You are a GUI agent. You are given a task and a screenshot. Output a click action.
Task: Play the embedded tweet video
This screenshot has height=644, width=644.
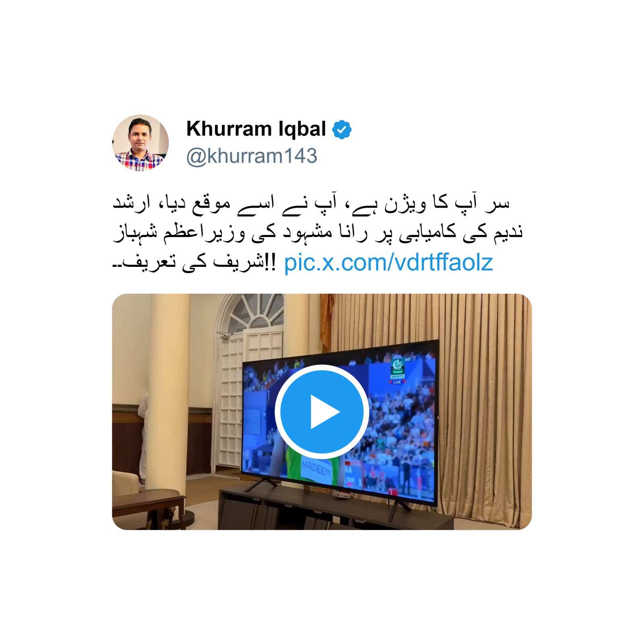pyautogui.click(x=322, y=411)
